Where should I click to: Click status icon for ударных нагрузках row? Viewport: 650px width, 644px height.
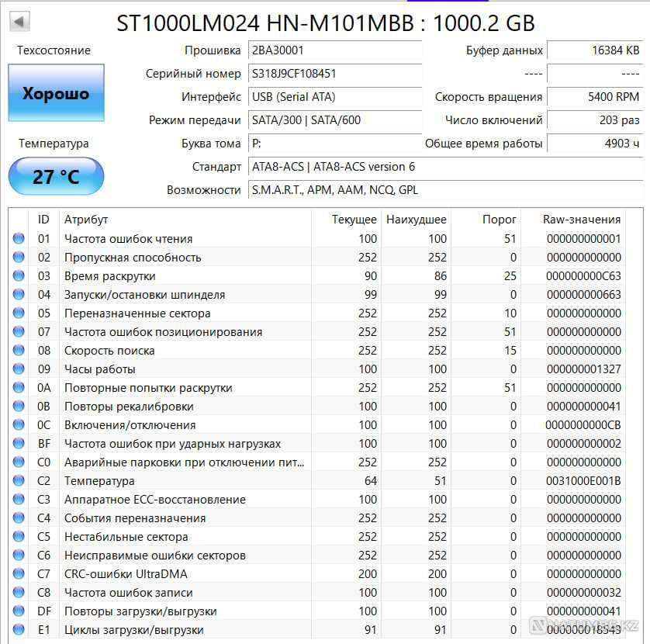pyautogui.click(x=19, y=443)
